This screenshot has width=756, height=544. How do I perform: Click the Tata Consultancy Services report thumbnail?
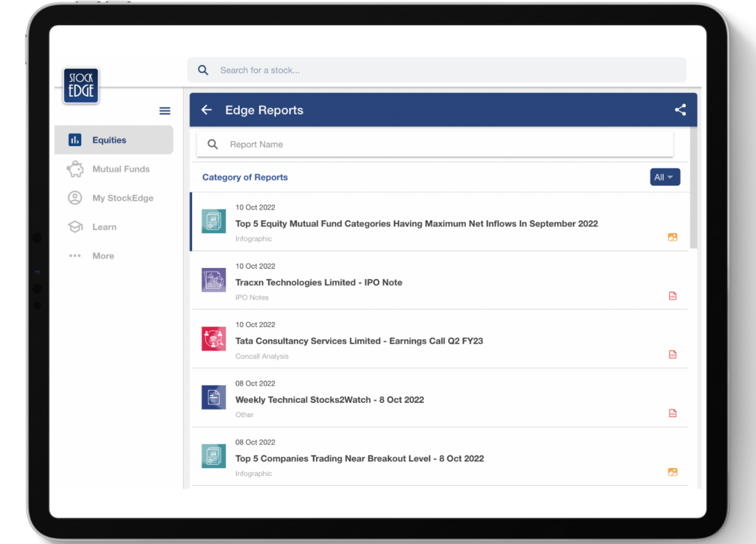pos(213,339)
